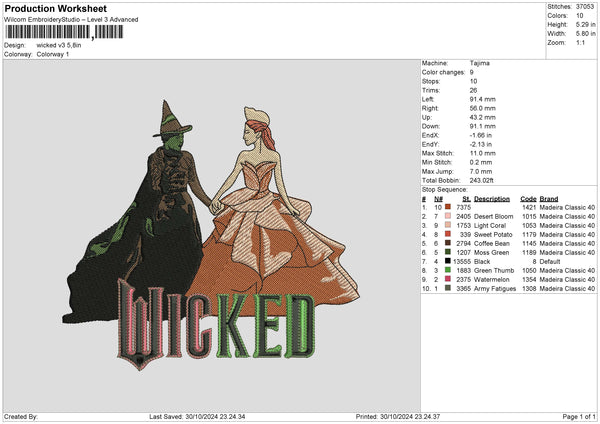Click the 'N#' column header

pos(438,199)
